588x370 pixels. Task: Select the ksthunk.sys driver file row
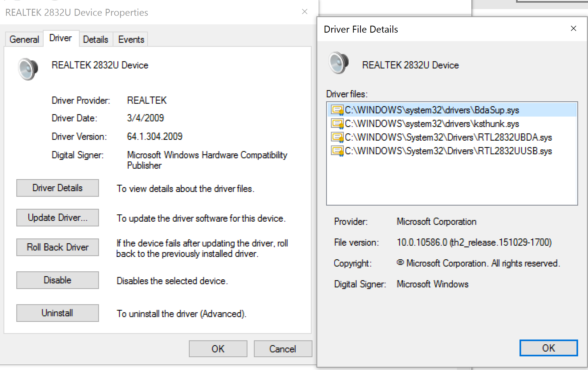[x=452, y=124]
